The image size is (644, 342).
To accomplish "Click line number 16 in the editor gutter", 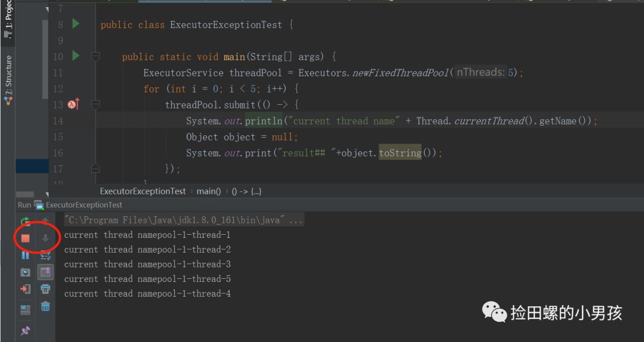I will coord(58,153).
